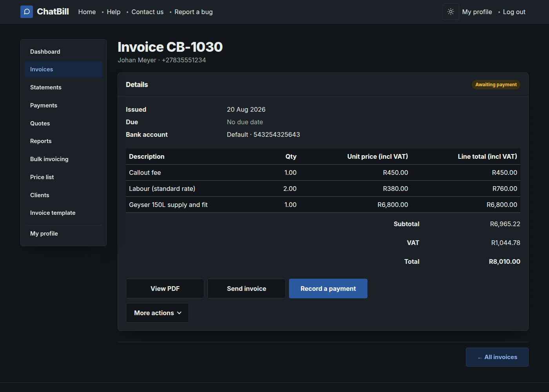Go to Contact us
Image resolution: width=549 pixels, height=392 pixels.
click(147, 12)
